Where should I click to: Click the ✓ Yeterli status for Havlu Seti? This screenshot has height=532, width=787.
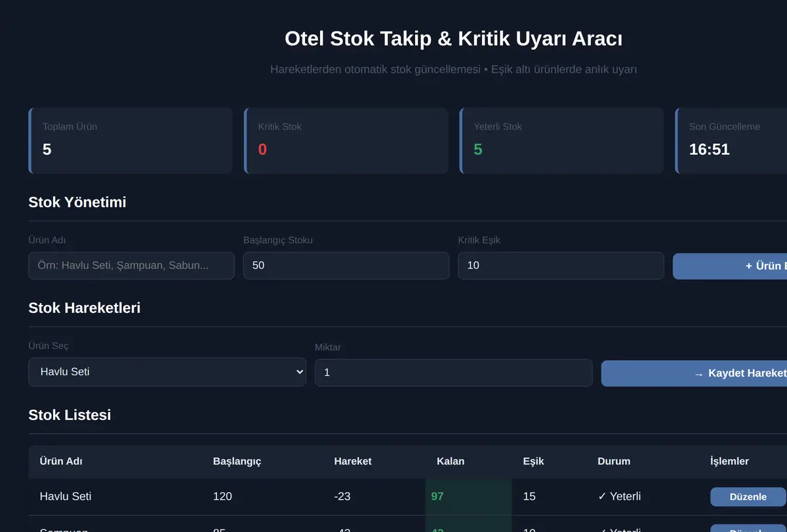click(x=619, y=497)
